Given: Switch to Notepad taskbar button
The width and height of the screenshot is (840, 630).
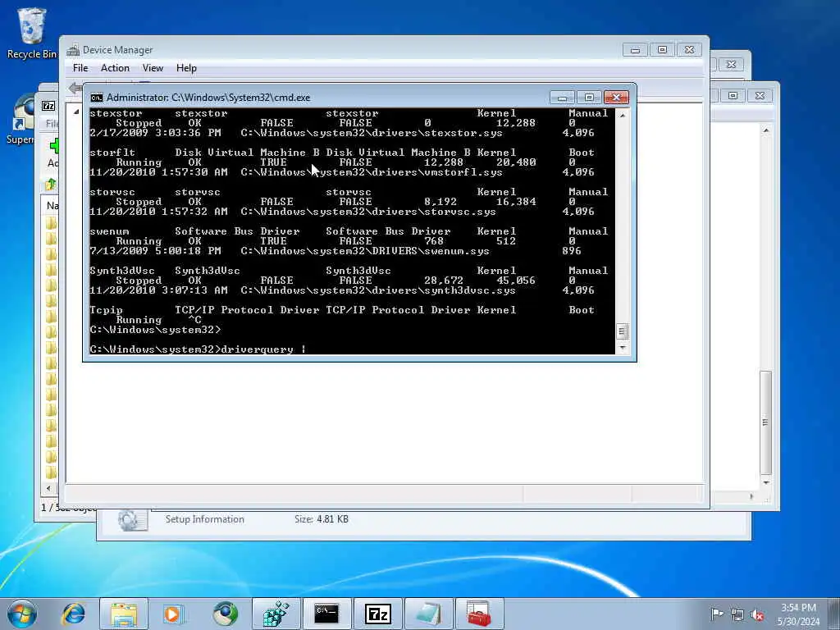Looking at the screenshot, I should (428, 614).
